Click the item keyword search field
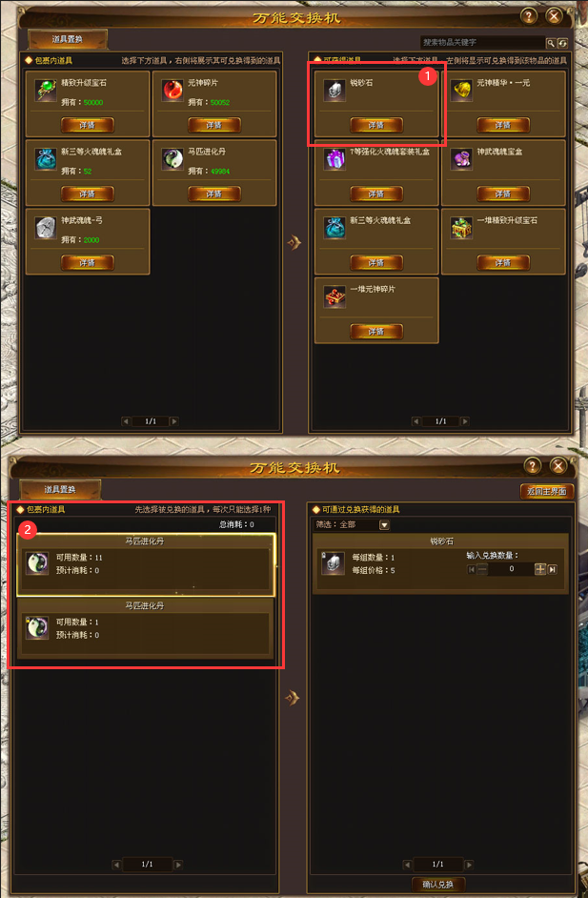Viewport: 588px width, 898px height. (482, 42)
